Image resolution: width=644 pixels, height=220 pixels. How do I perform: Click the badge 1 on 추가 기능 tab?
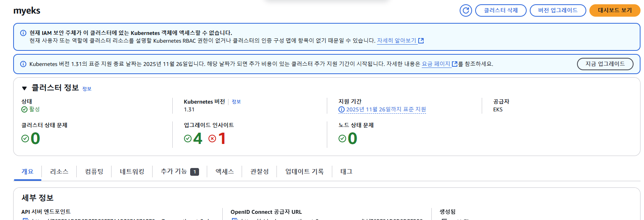tap(194, 171)
